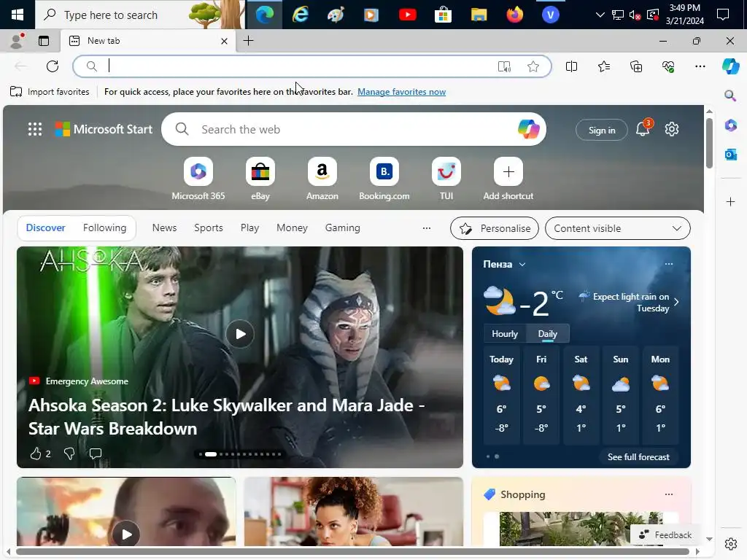The width and height of the screenshot is (747, 560).
Task: Show hidden system tray icons chevron
Action: 600,15
